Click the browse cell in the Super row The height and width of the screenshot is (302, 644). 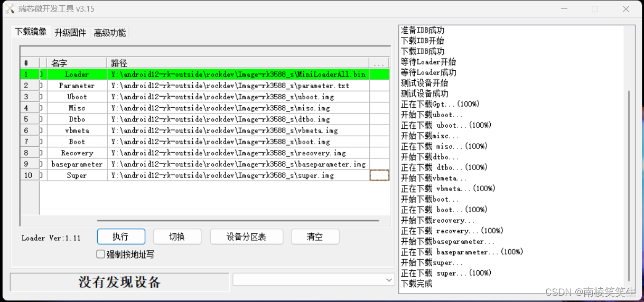point(379,175)
